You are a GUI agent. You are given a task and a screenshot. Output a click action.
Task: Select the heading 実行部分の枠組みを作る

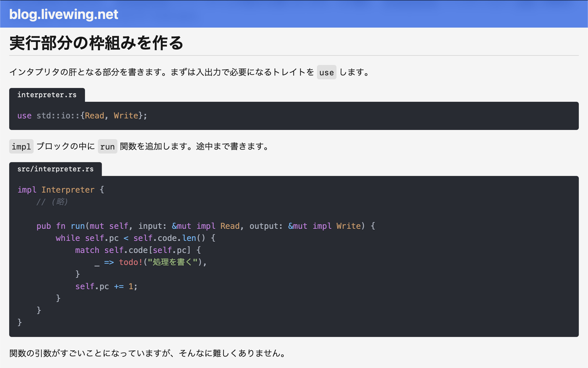[x=96, y=43]
